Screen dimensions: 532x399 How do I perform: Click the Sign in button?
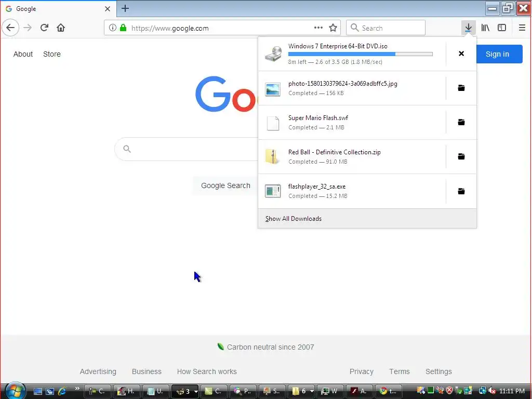499,54
